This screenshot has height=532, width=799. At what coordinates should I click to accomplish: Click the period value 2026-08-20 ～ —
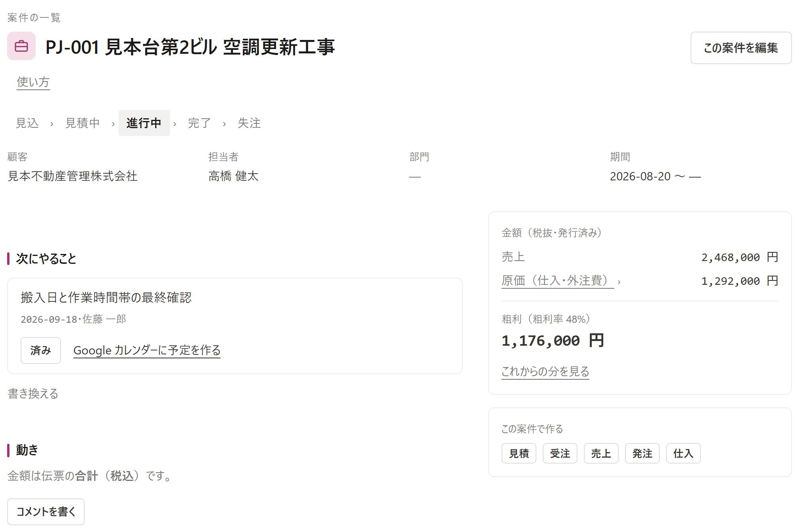[655, 176]
